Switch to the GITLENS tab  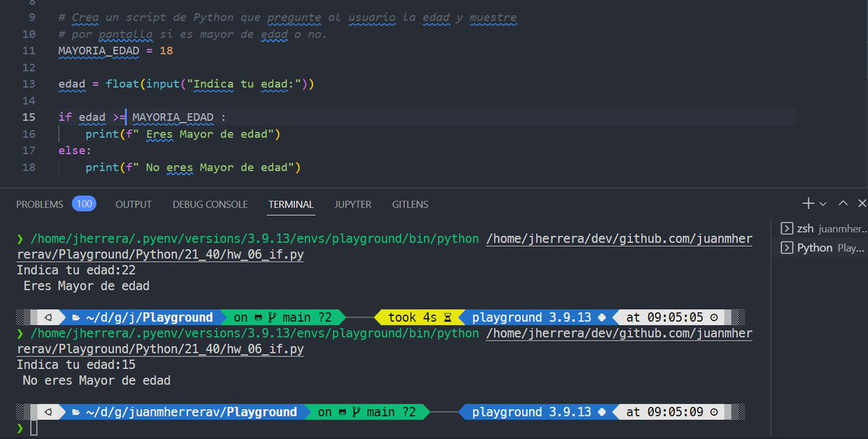(410, 205)
